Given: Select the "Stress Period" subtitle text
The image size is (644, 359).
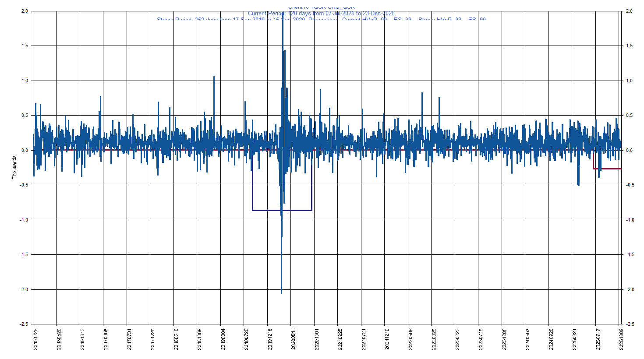Looking at the screenshot, I should click(321, 20).
